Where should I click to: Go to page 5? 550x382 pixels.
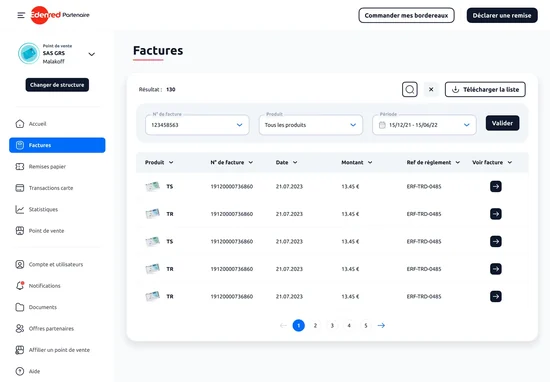coord(365,326)
